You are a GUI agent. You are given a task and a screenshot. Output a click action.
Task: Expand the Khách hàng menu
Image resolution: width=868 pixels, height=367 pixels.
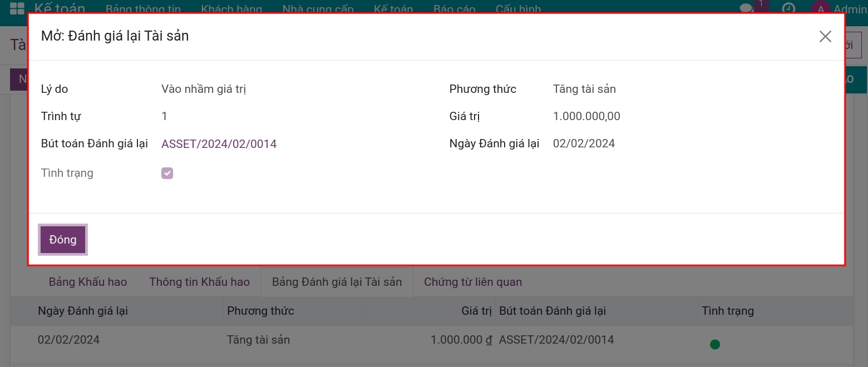(x=231, y=9)
